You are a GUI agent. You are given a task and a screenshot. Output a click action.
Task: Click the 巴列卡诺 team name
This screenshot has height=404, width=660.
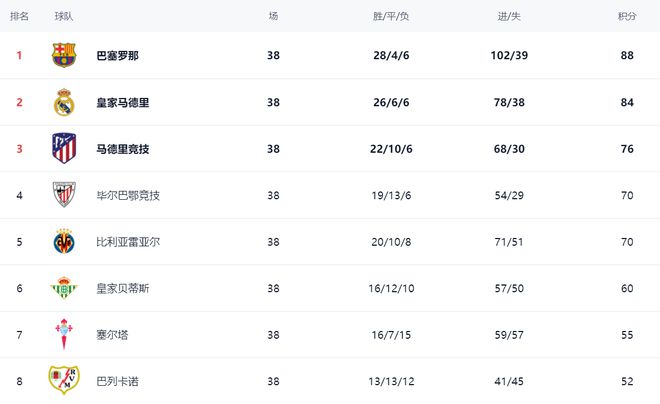pos(118,381)
